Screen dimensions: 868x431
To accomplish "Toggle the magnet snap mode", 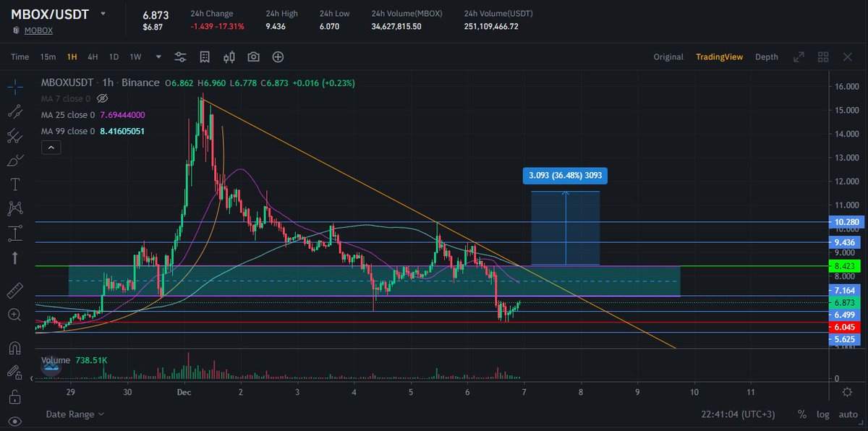I will tap(14, 347).
